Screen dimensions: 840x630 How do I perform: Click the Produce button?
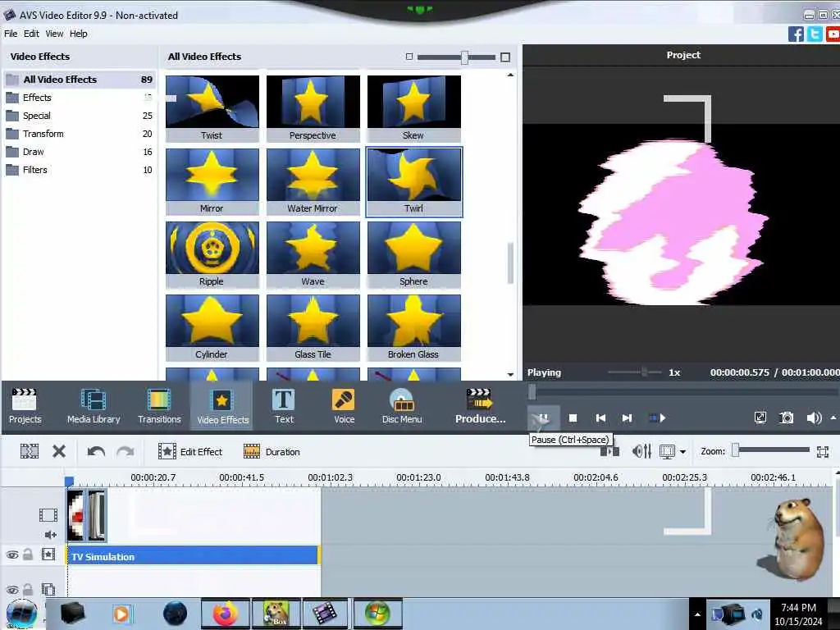[x=480, y=405]
